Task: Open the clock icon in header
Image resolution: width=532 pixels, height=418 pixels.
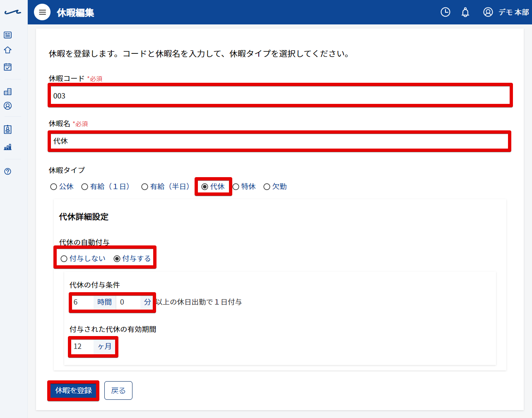Action: pos(445,12)
